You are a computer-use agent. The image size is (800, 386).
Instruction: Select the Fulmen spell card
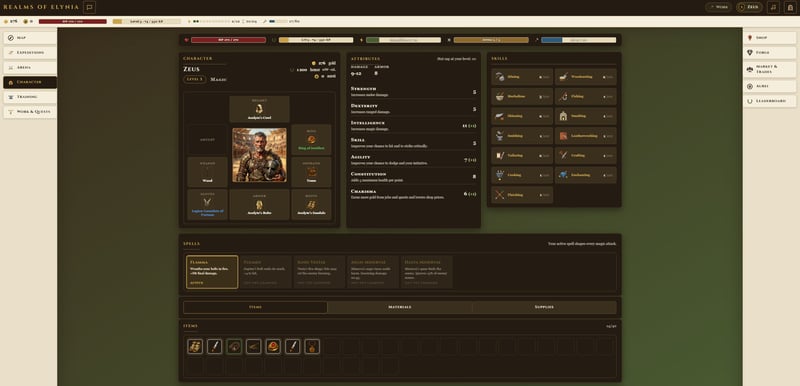point(266,272)
